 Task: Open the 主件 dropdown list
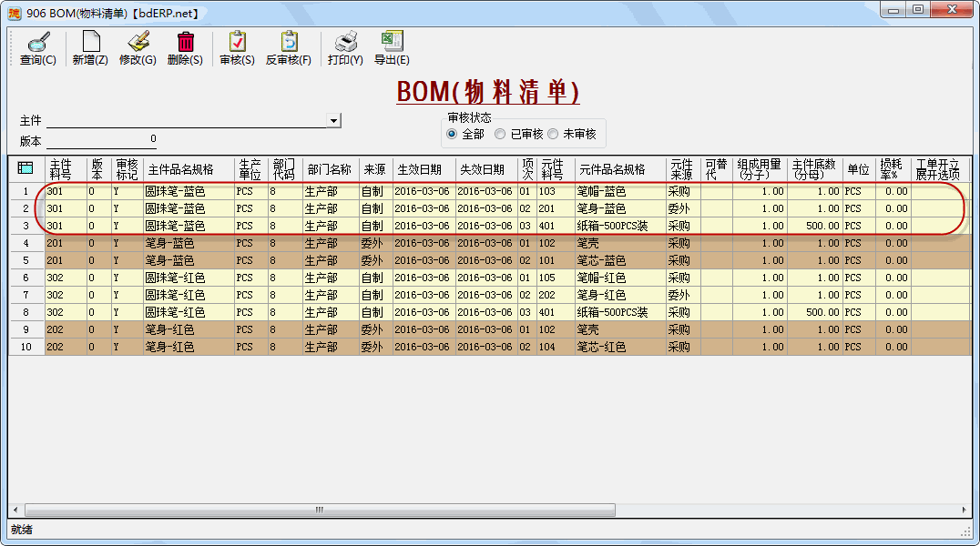(x=333, y=120)
